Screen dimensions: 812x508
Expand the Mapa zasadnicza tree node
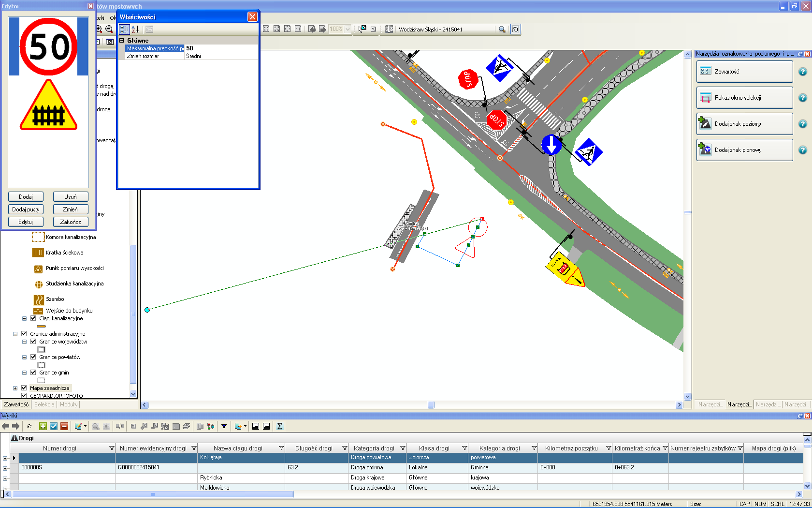point(15,388)
